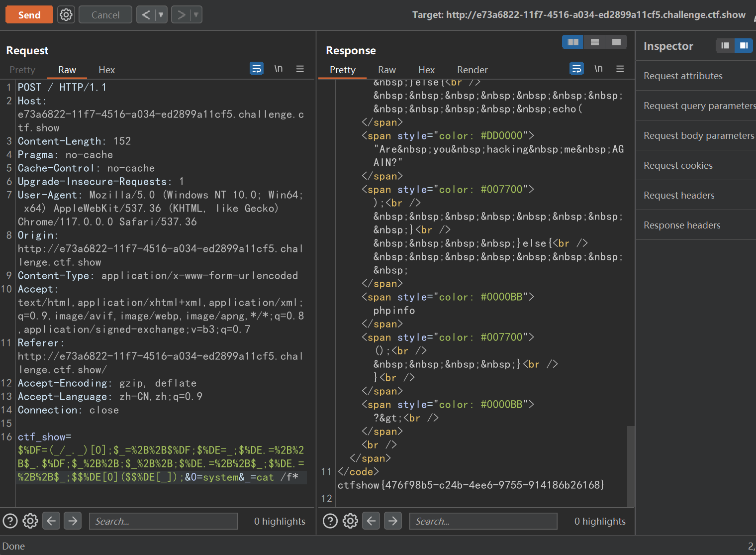Select the combined tabs layout view
The width and height of the screenshot is (756, 555).
click(616, 42)
